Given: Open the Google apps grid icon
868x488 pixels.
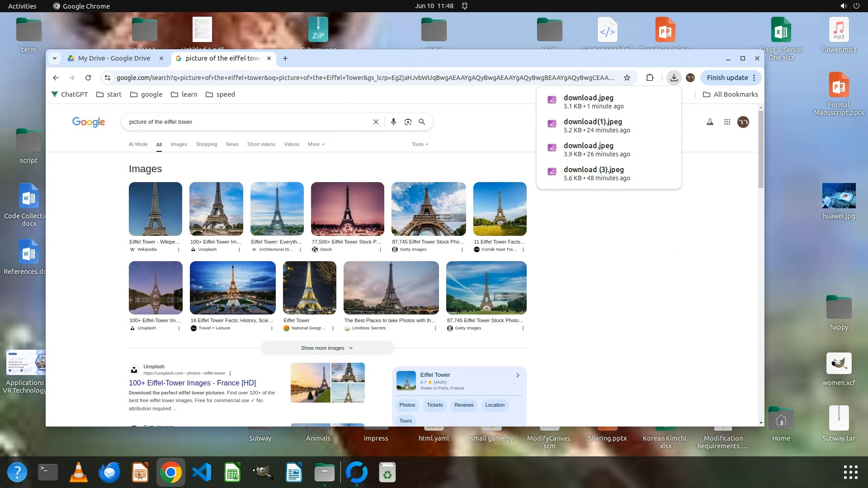Looking at the screenshot, I should coord(727,122).
